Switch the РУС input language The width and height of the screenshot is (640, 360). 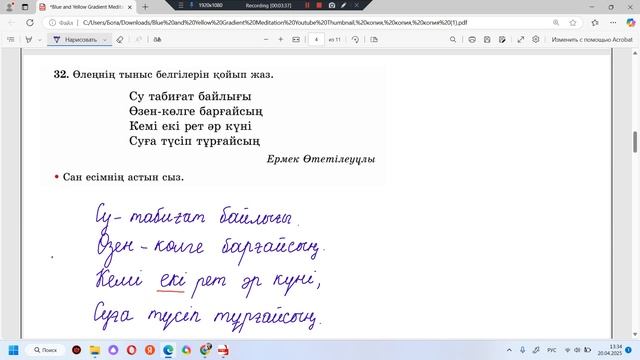pos(551,350)
